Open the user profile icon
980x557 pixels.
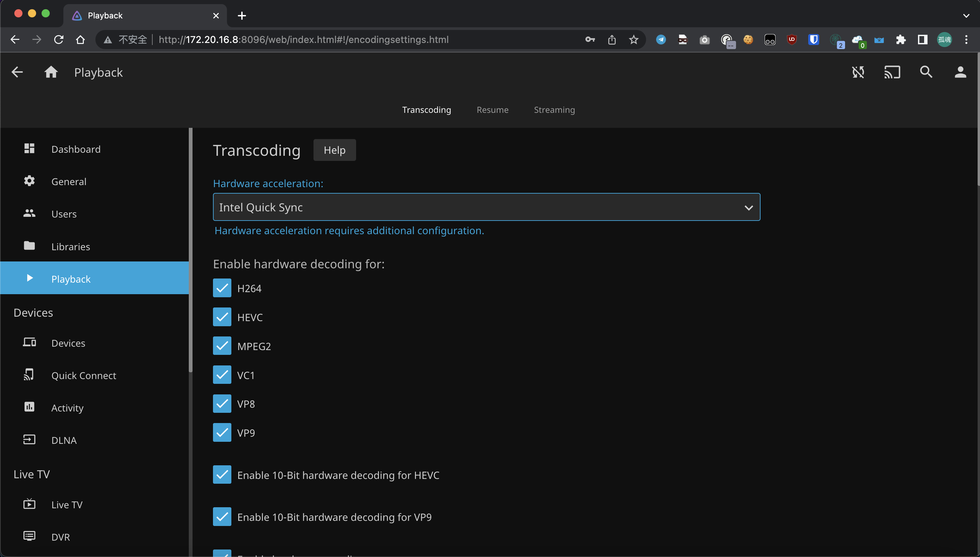(x=960, y=72)
